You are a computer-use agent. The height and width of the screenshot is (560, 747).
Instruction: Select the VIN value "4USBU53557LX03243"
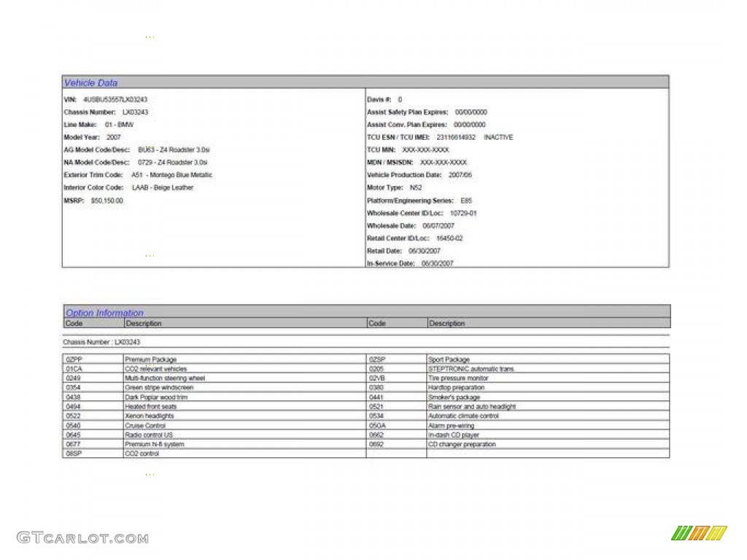click(x=115, y=99)
